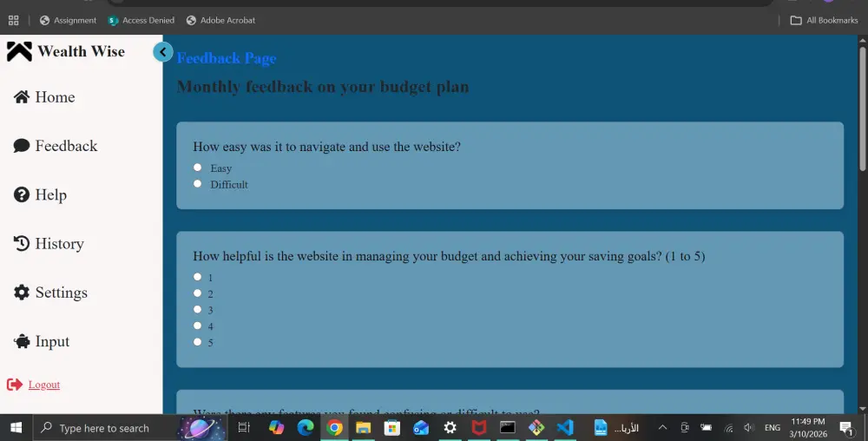Open the Windows Start menu

click(x=16, y=428)
